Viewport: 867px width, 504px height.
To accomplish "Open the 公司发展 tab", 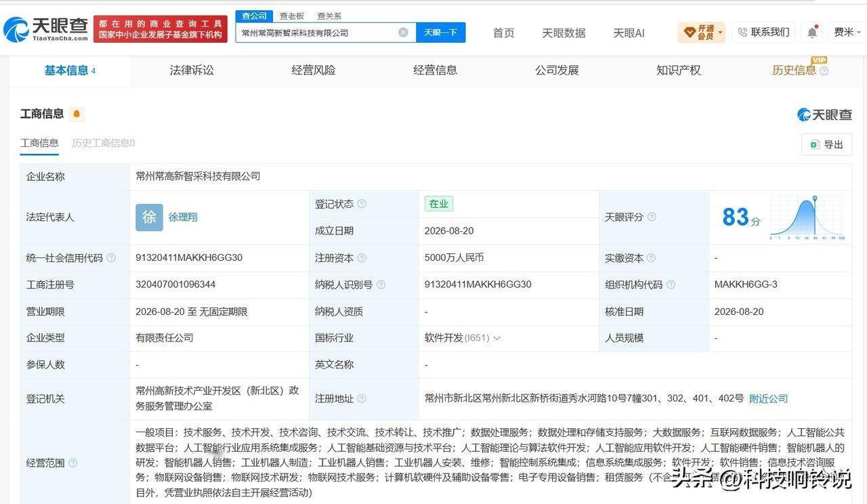I will coord(557,70).
